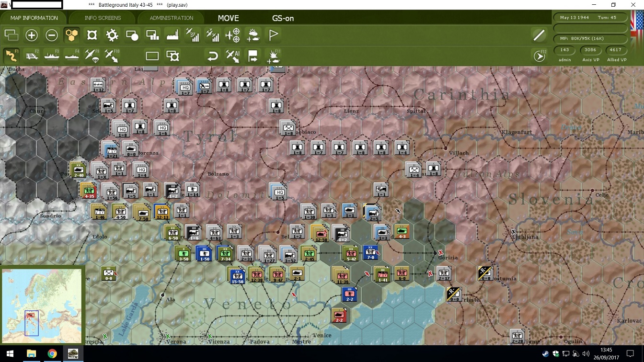Toggle the GS-on ground support label
644x362 pixels.
[283, 18]
